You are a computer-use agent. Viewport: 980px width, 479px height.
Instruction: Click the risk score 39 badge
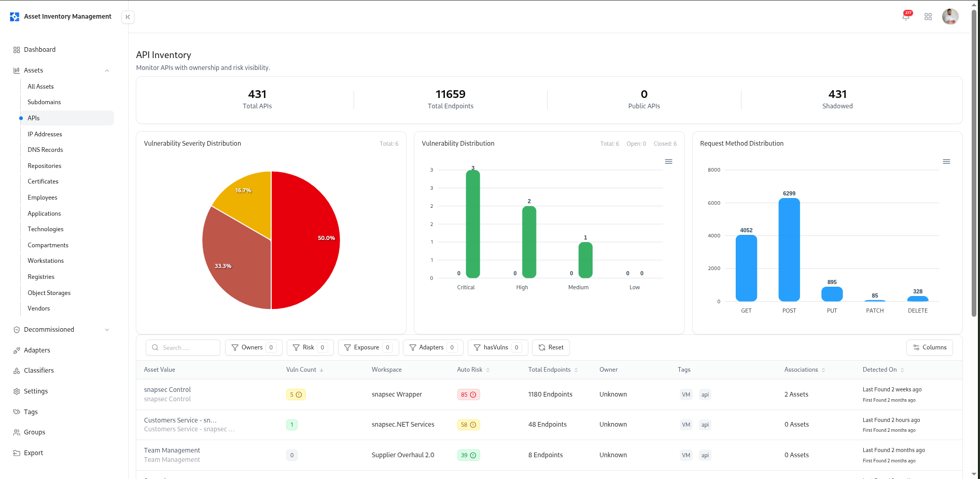(x=468, y=455)
